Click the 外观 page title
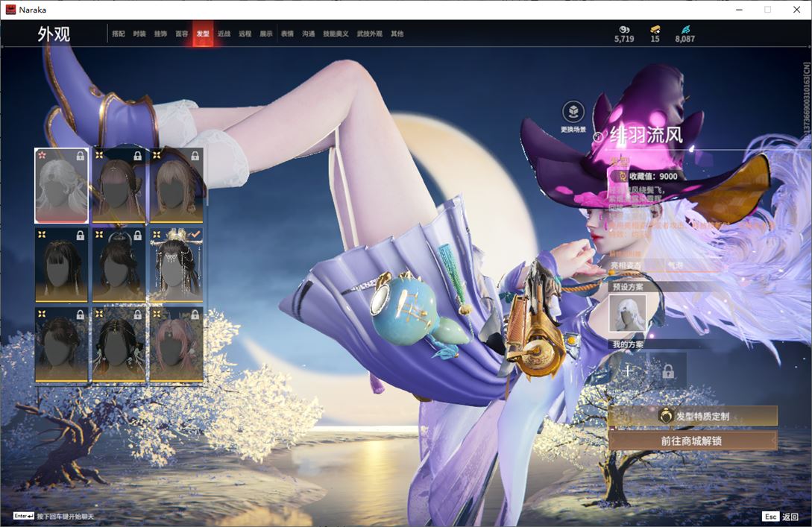 (54, 34)
